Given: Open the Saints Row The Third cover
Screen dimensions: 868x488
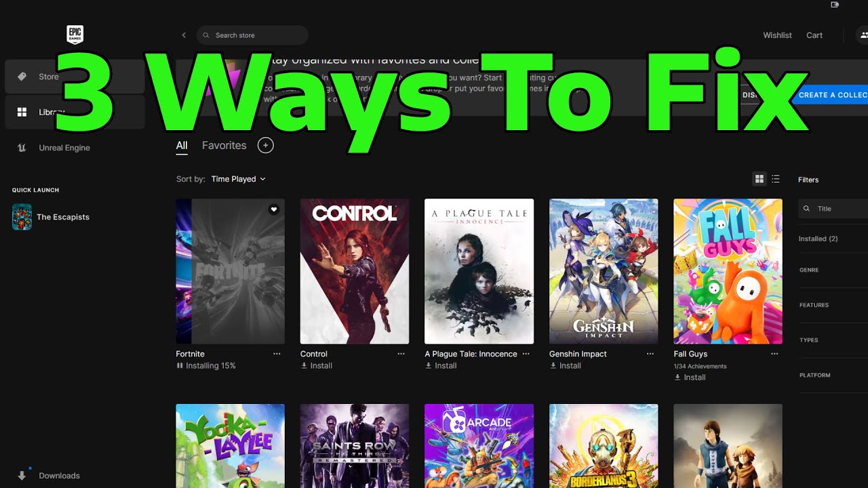Looking at the screenshot, I should click(x=355, y=446).
